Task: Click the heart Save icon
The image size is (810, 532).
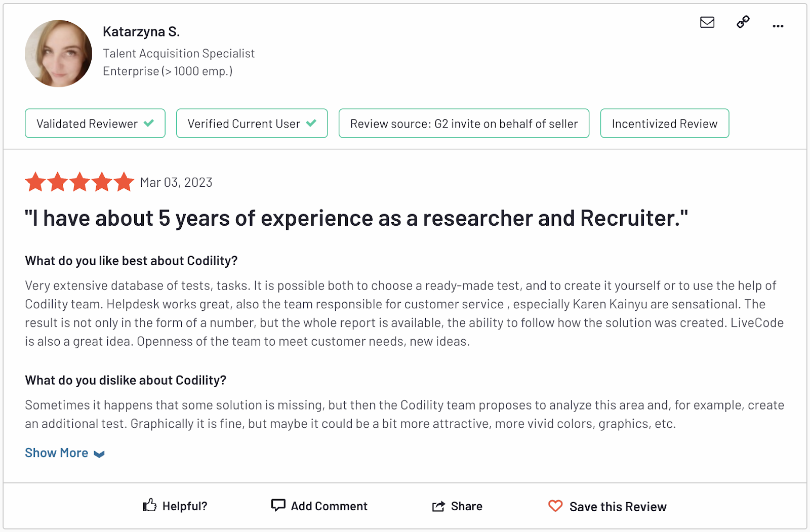Action: [555, 506]
